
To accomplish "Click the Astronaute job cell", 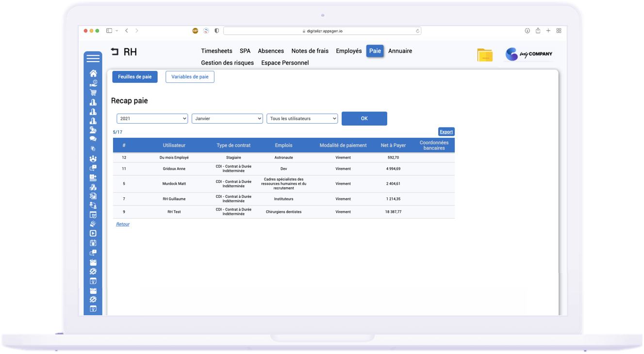I will [x=283, y=158].
